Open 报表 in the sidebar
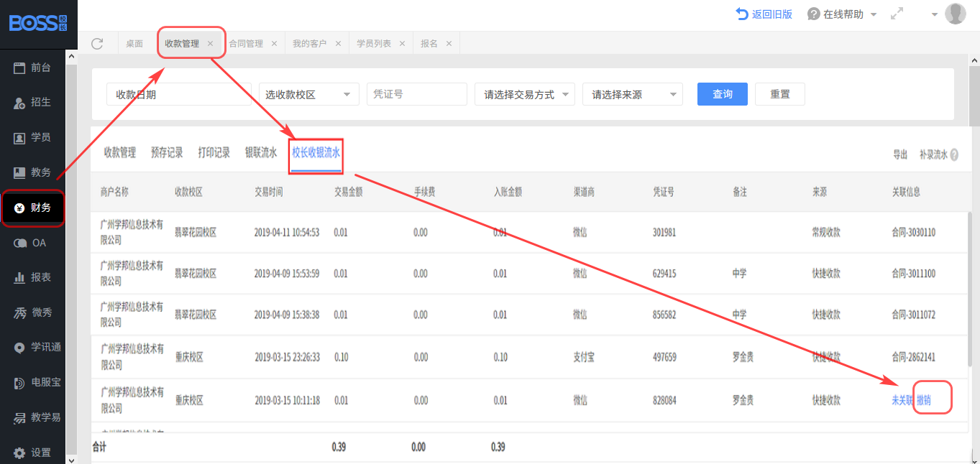 point(32,277)
